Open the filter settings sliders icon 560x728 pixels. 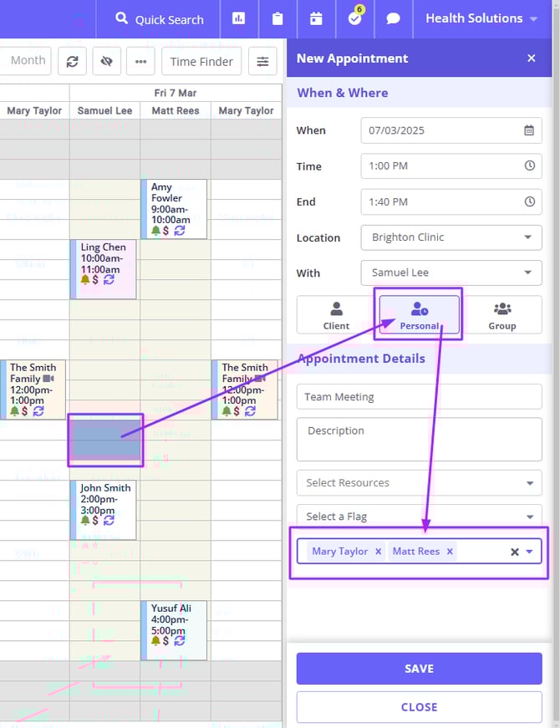click(262, 61)
